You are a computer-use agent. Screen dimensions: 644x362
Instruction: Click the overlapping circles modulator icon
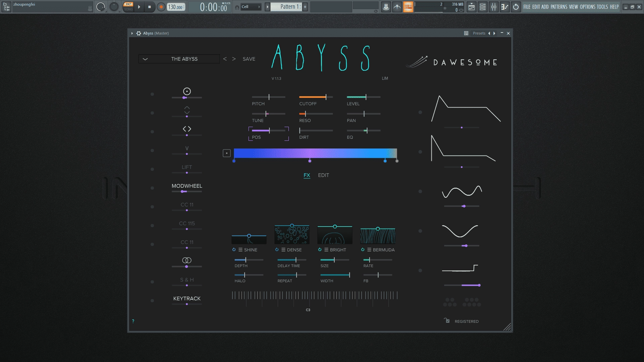(x=187, y=260)
